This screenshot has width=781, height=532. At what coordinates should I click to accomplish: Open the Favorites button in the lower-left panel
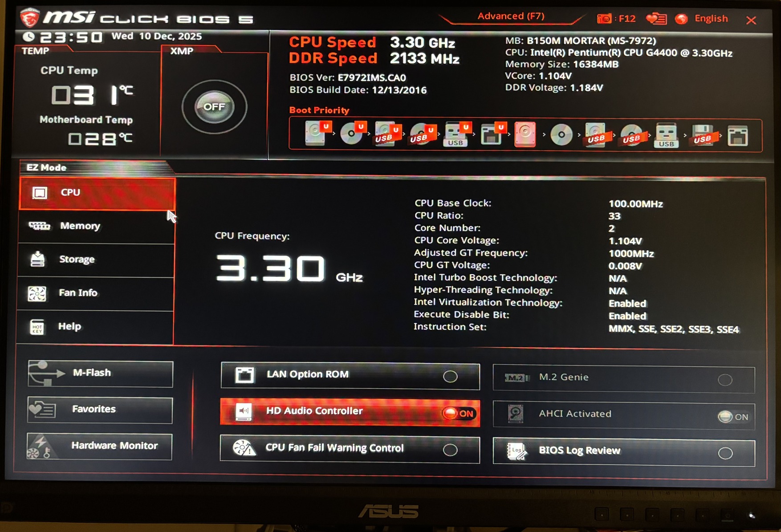pos(100,410)
